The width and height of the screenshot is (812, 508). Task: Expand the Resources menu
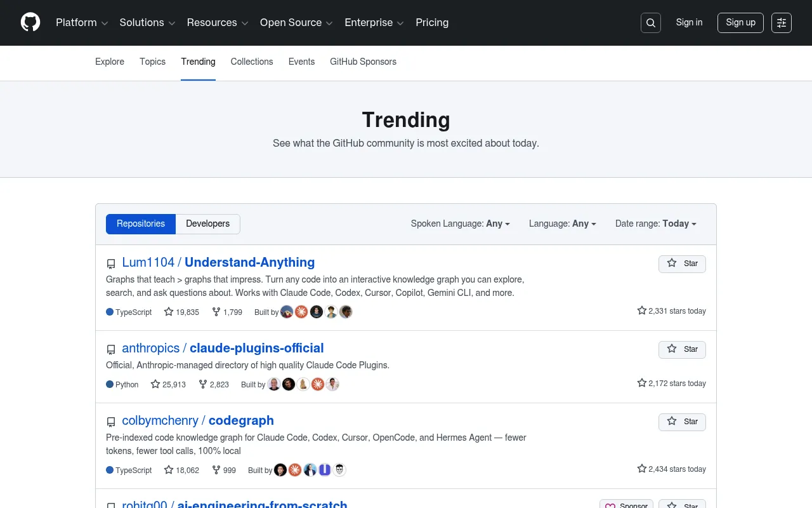218,22
